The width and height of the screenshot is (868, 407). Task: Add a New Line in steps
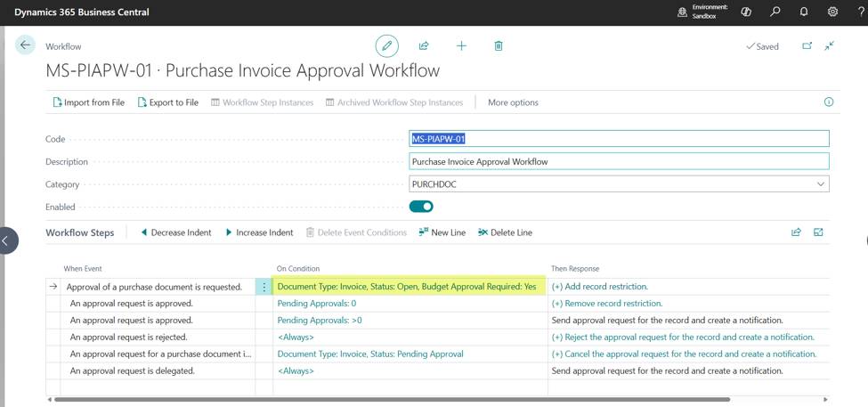(x=442, y=232)
